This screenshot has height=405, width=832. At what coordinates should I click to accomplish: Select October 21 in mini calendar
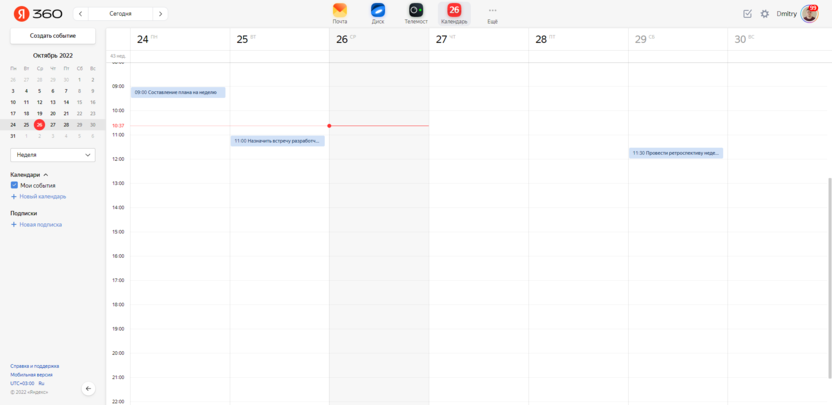tap(66, 114)
